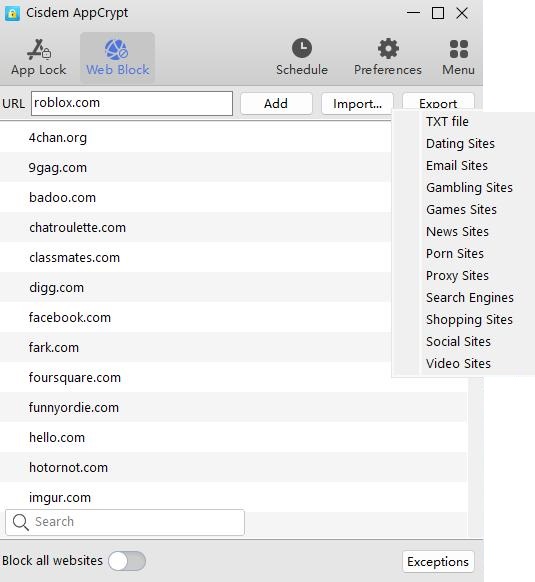Open the Menu grid icon
This screenshot has height=582, width=535.
(459, 49)
